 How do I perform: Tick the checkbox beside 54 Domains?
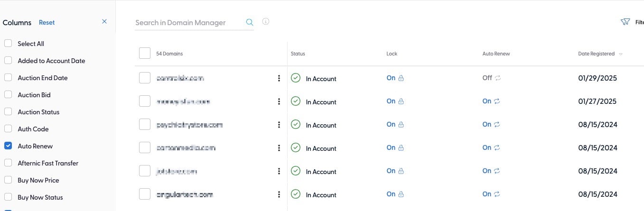coord(145,54)
